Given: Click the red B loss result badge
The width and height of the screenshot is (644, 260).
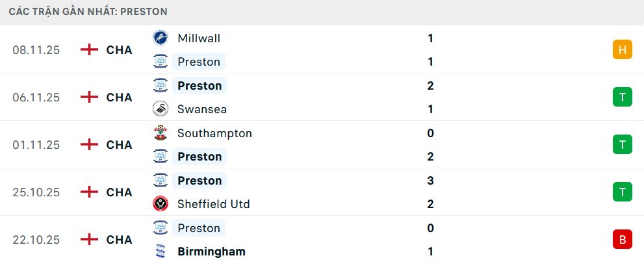Looking at the screenshot, I should click(x=622, y=240).
